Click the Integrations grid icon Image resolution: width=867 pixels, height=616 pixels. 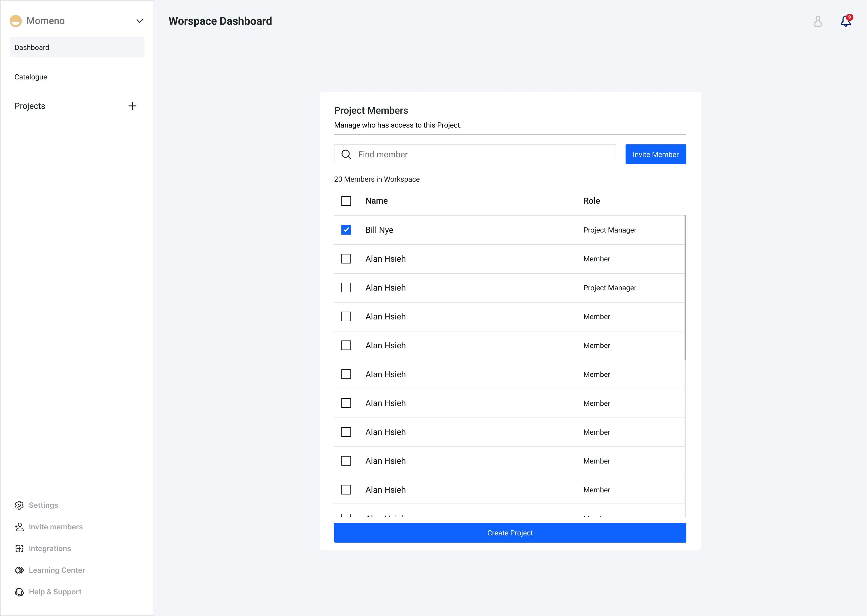click(19, 549)
